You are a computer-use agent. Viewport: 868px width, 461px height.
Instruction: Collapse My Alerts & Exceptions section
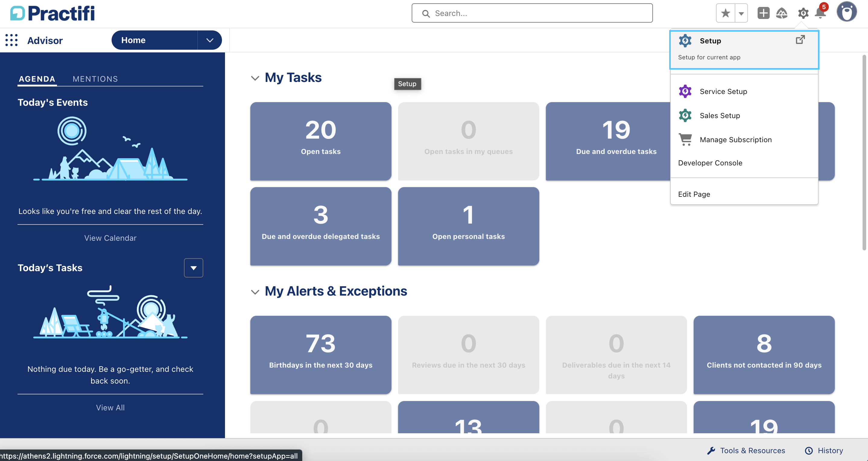click(255, 292)
